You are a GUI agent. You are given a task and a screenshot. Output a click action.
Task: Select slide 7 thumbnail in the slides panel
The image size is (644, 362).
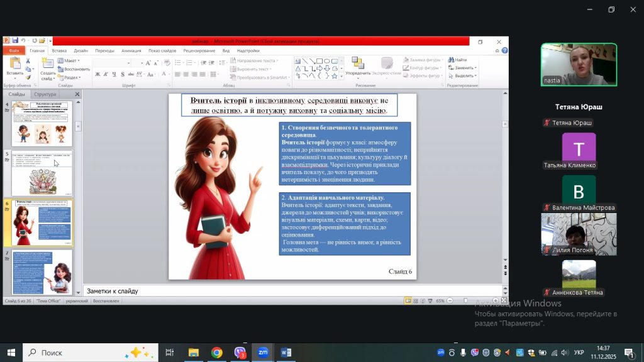tap(42, 272)
